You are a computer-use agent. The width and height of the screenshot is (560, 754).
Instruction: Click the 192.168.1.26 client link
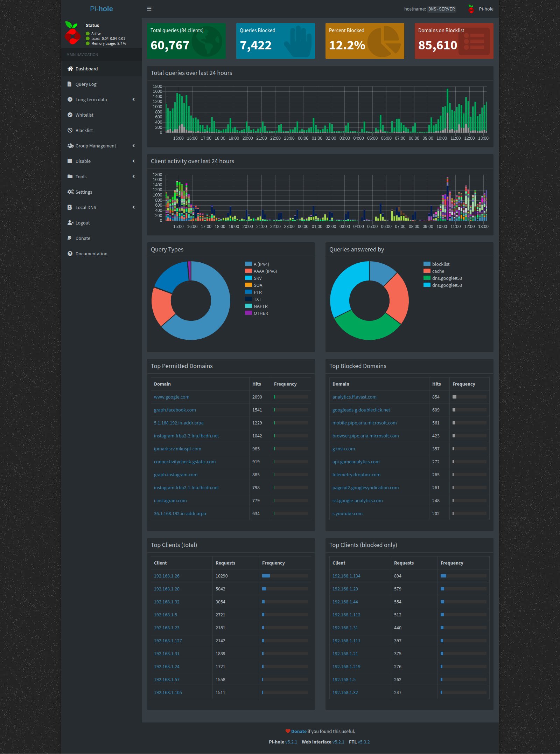pos(167,576)
